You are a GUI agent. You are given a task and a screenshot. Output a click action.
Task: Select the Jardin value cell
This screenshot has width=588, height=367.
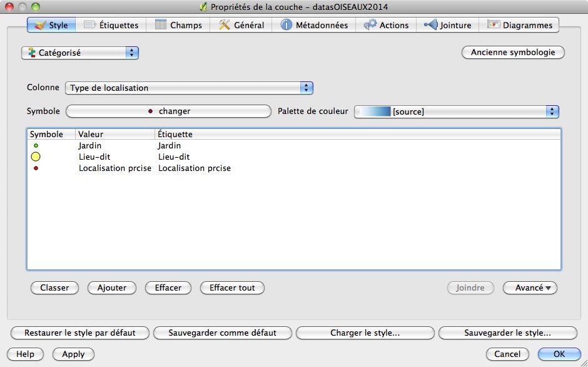pyautogui.click(x=90, y=145)
